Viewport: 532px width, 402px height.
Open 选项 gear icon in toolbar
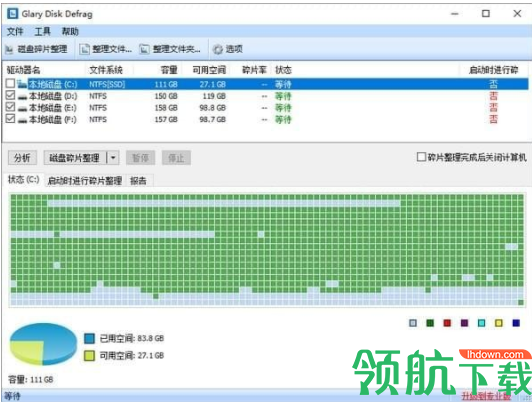point(217,50)
